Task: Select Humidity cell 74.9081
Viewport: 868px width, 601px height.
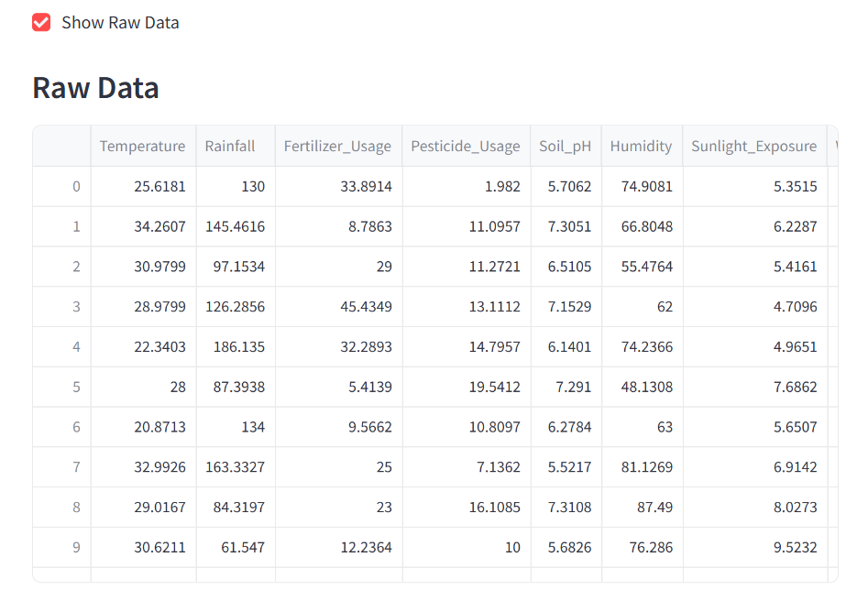Action: coord(643,187)
